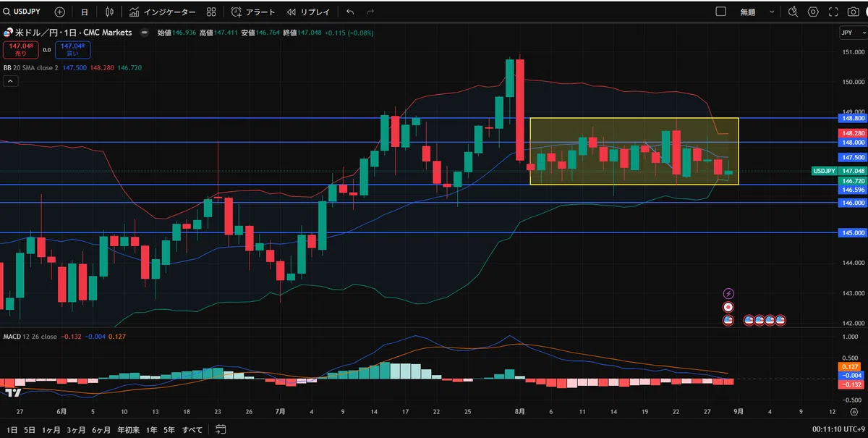Redo the last chart action

[x=370, y=12]
